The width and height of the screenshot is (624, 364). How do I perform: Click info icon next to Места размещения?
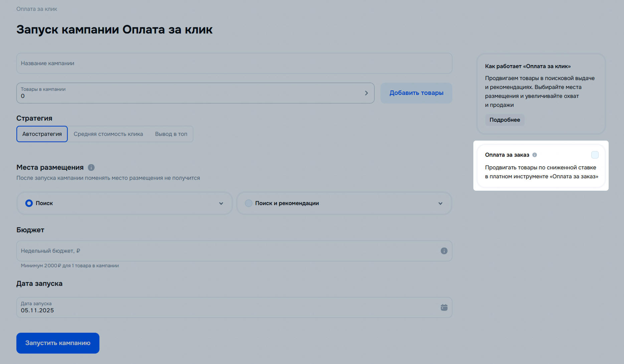pyautogui.click(x=91, y=167)
